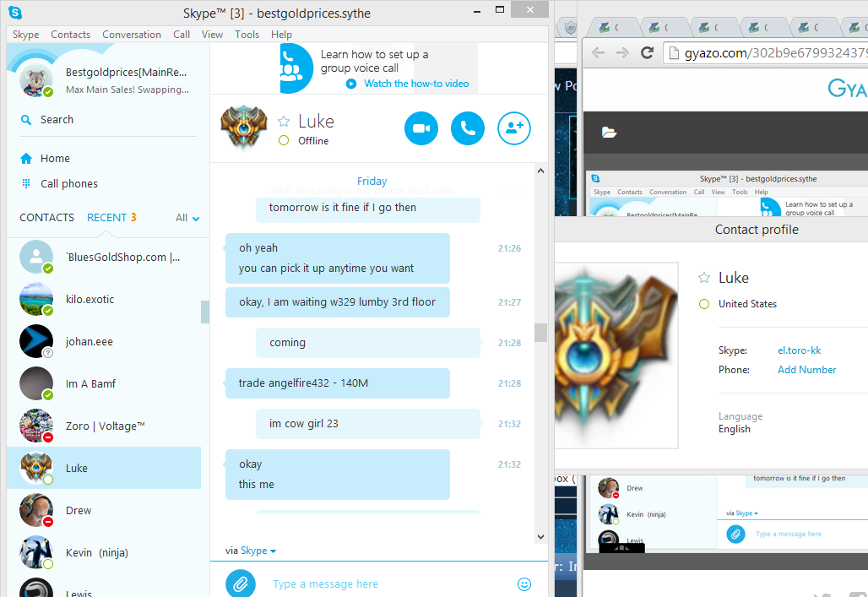Click the message input field

click(388, 583)
